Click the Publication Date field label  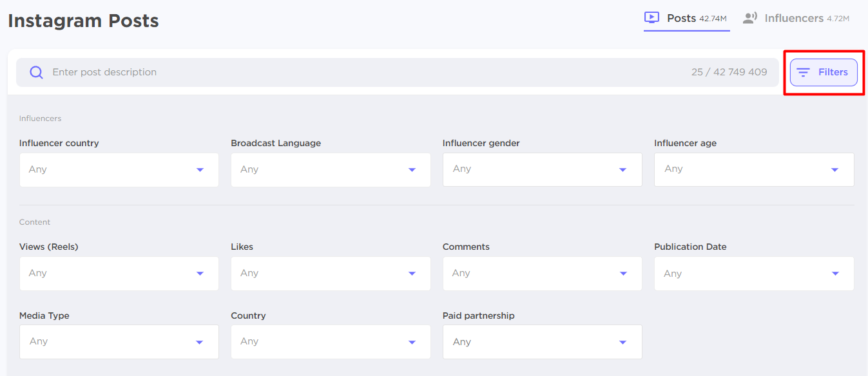690,247
